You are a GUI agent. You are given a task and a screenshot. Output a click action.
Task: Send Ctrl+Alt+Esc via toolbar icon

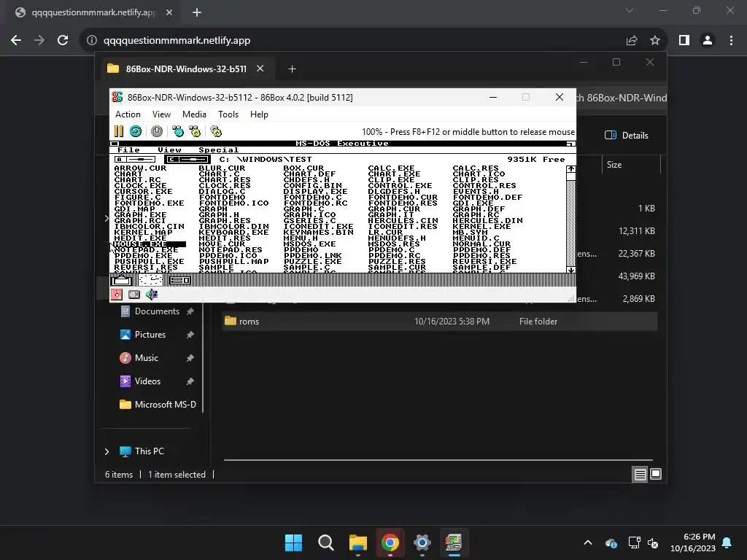click(195, 131)
